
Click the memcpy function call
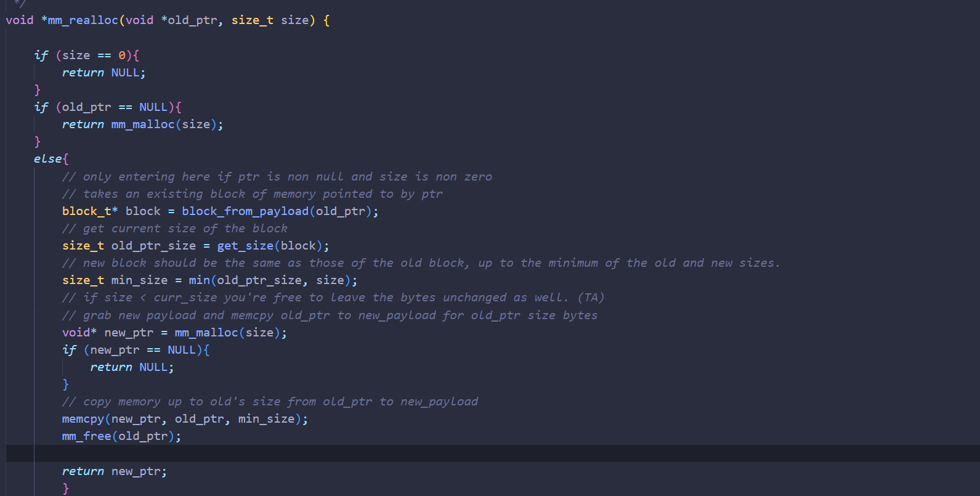pos(83,419)
